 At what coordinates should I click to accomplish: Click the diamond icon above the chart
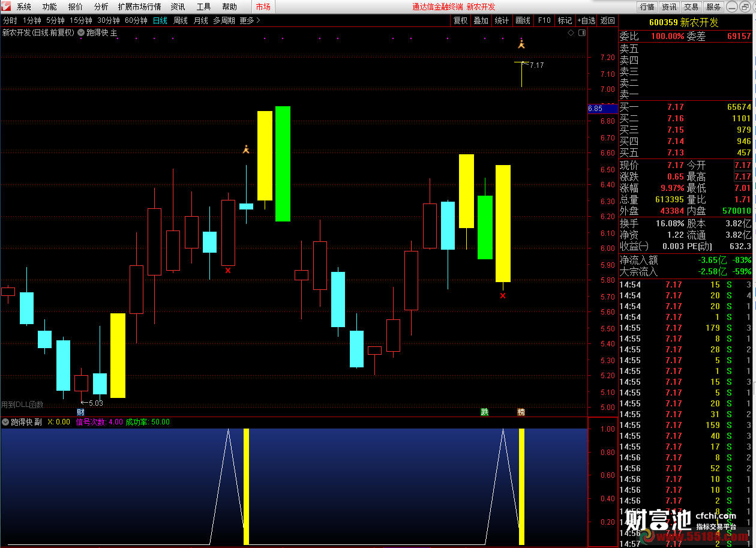571,33
